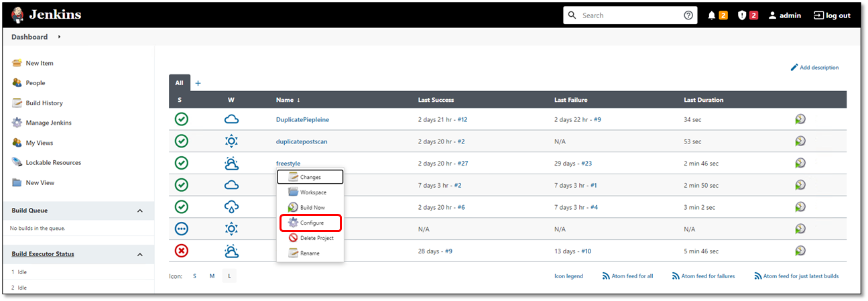This screenshot has height=301, width=868.
Task: Click the New Item sidebar icon
Action: click(x=17, y=63)
